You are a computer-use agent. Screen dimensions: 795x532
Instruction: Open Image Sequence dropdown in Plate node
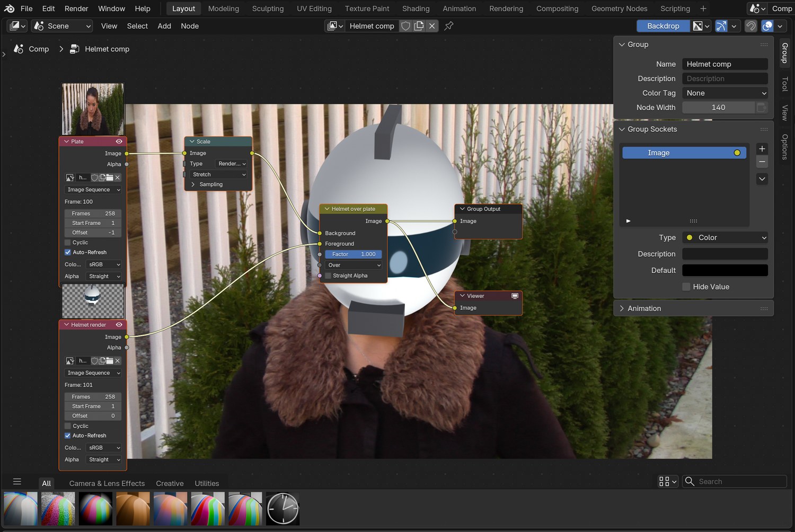[93, 190]
